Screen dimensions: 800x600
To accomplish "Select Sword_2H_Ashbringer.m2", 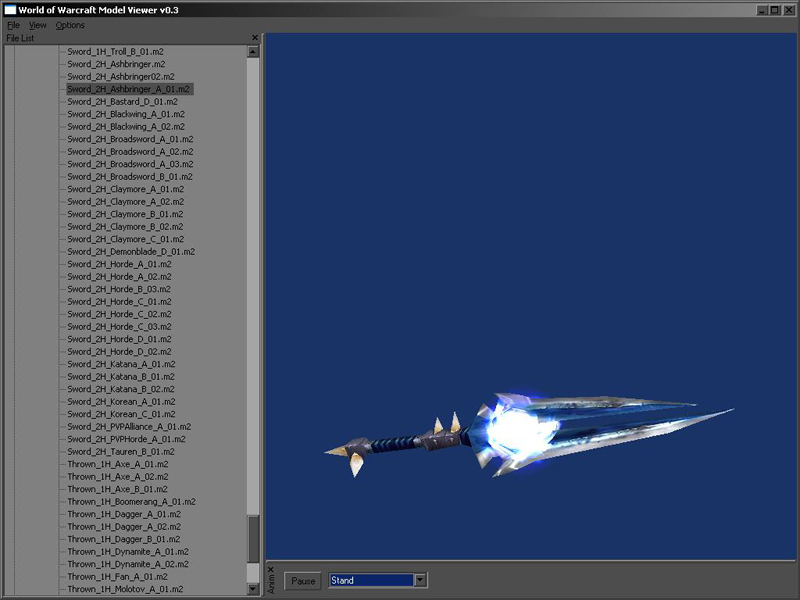I will coord(116,64).
